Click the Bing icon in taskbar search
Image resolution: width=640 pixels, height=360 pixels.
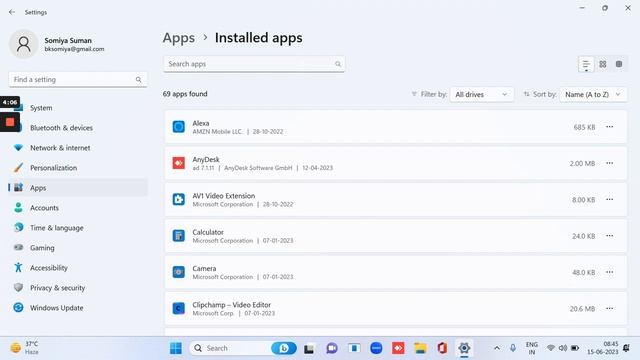284,348
